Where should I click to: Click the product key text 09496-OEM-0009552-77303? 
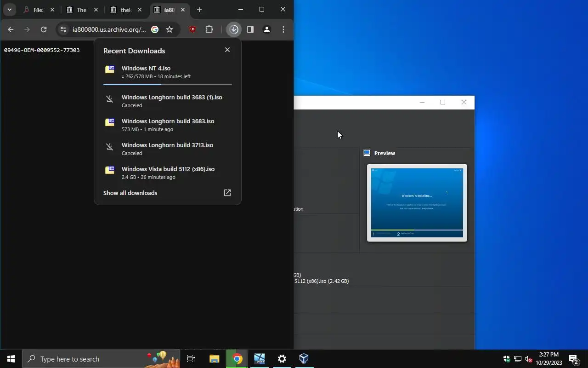(42, 50)
